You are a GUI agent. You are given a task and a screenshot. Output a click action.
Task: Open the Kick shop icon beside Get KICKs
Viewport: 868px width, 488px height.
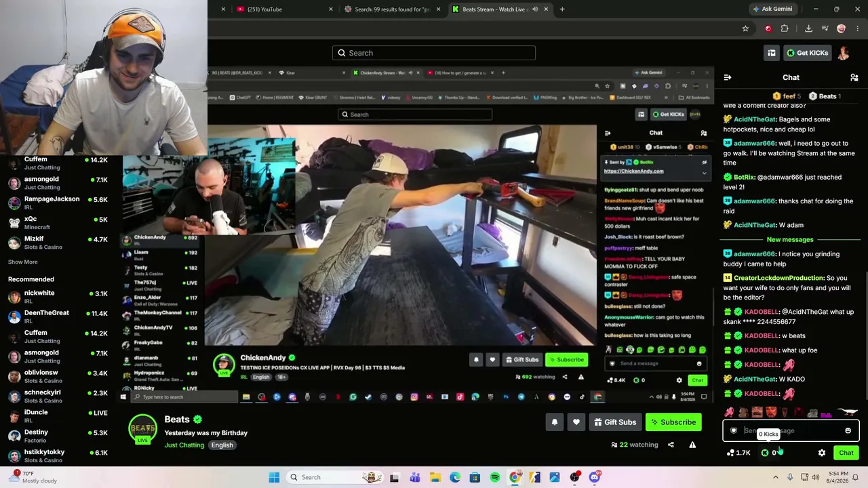[772, 53]
